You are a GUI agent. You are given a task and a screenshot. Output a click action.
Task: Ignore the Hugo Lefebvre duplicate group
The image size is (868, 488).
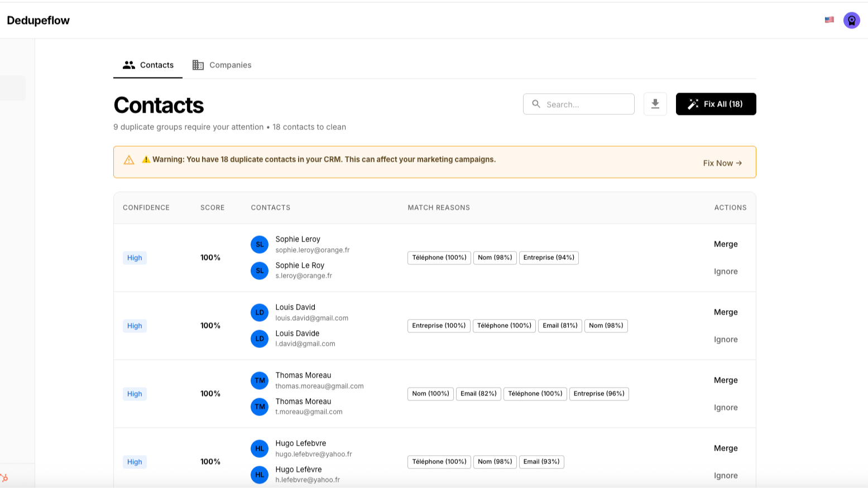coord(725,476)
